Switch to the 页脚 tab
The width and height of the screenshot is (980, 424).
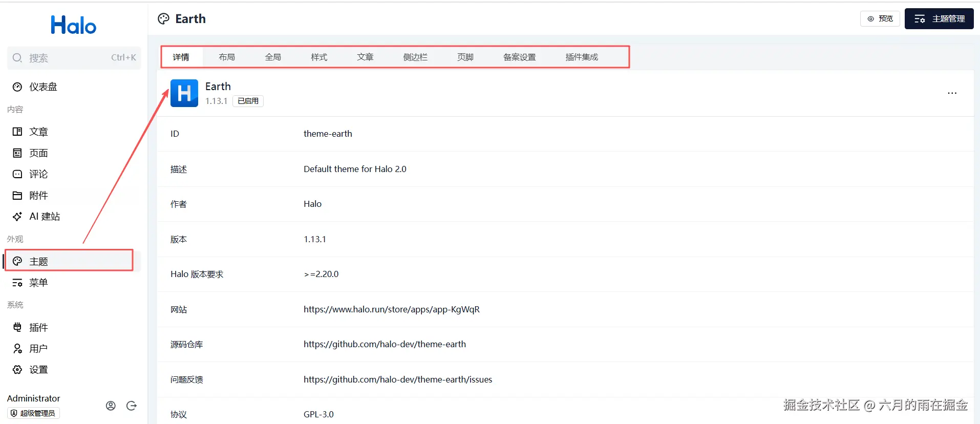pyautogui.click(x=465, y=57)
